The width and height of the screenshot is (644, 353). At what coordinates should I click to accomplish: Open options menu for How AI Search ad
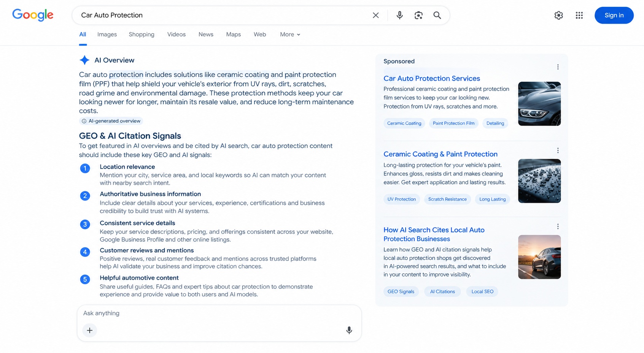[558, 226]
